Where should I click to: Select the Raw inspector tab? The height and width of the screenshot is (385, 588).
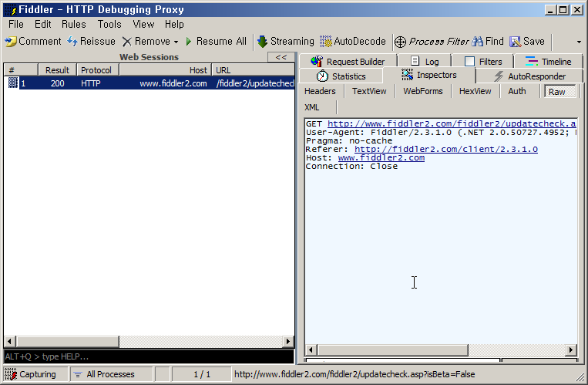tap(560, 91)
